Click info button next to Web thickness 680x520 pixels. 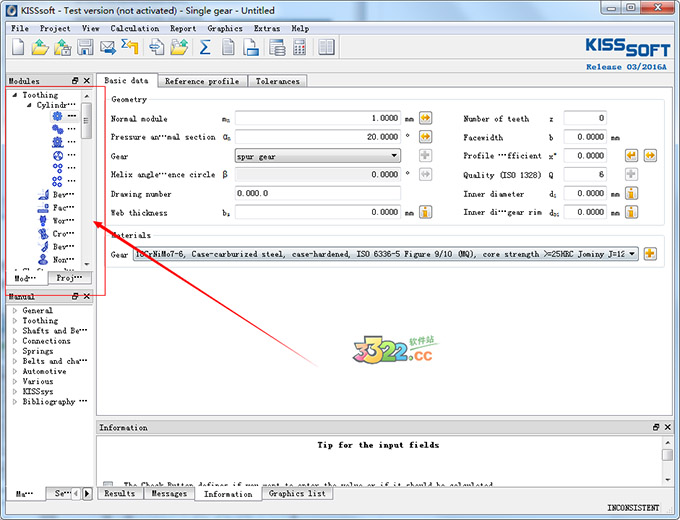point(425,212)
